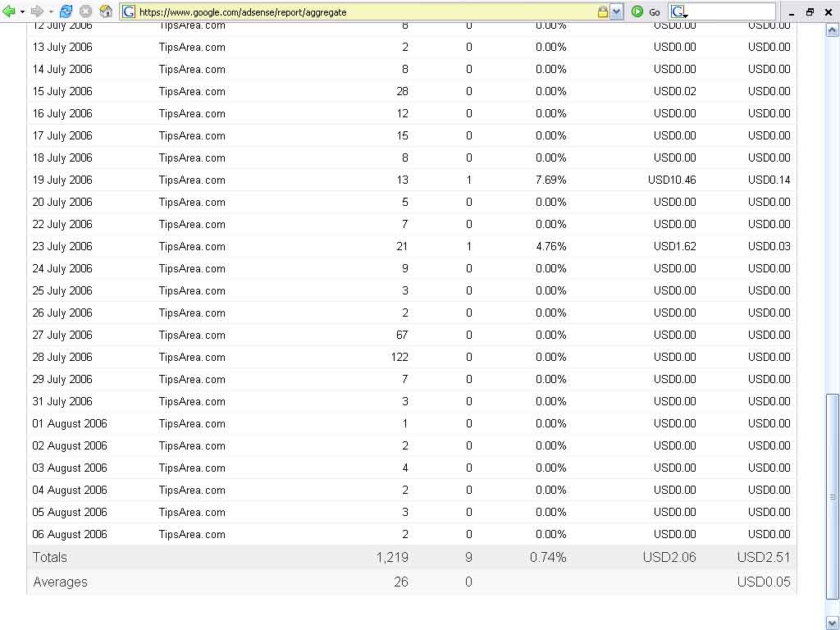The width and height of the screenshot is (840, 630).
Task: Click the average impressions value 26
Action: tap(400, 582)
